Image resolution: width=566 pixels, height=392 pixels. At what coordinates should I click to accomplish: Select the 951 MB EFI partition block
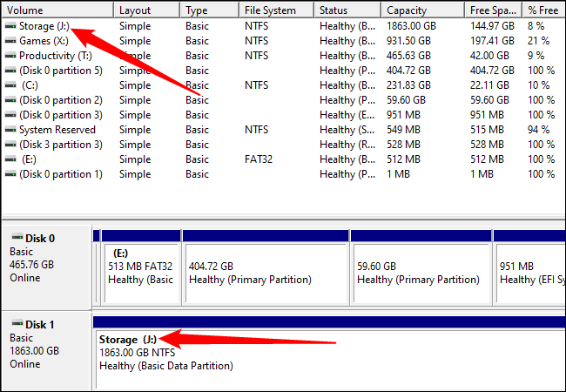(x=529, y=267)
